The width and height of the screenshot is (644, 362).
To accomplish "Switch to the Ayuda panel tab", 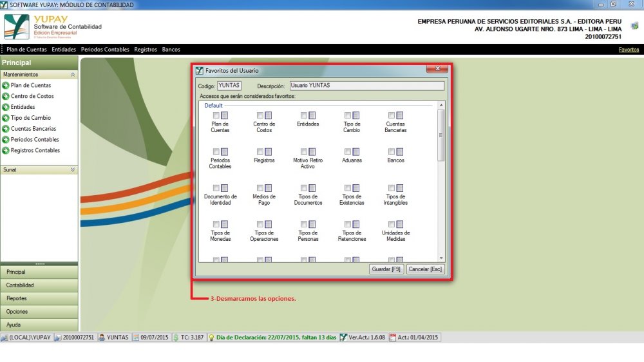I will click(x=39, y=325).
